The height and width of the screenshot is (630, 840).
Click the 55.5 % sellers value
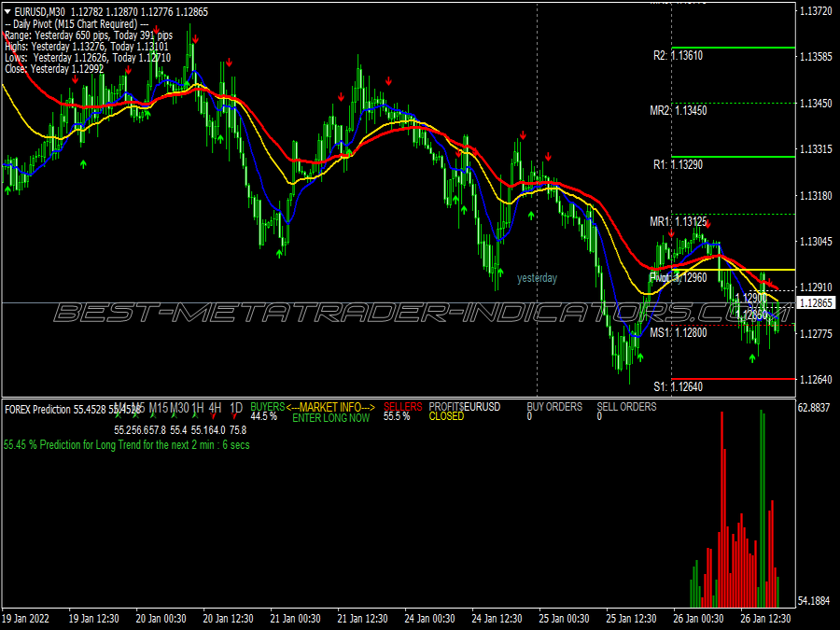coord(397,416)
